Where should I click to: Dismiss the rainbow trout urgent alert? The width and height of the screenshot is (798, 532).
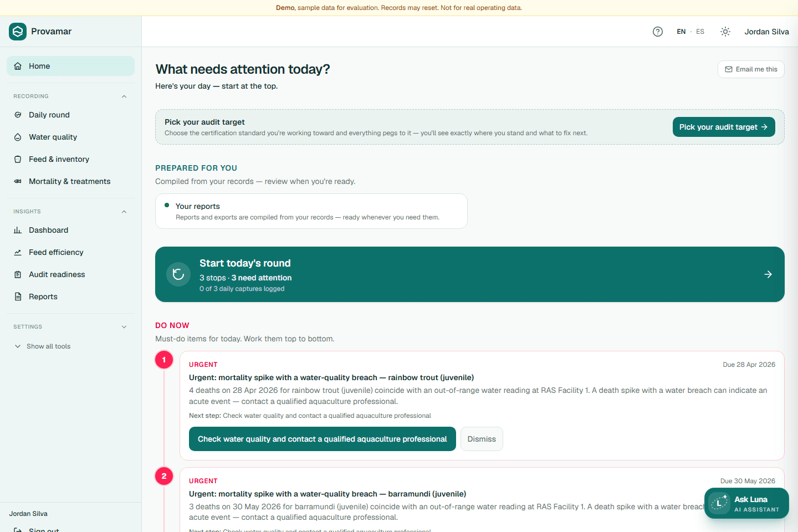click(482, 439)
